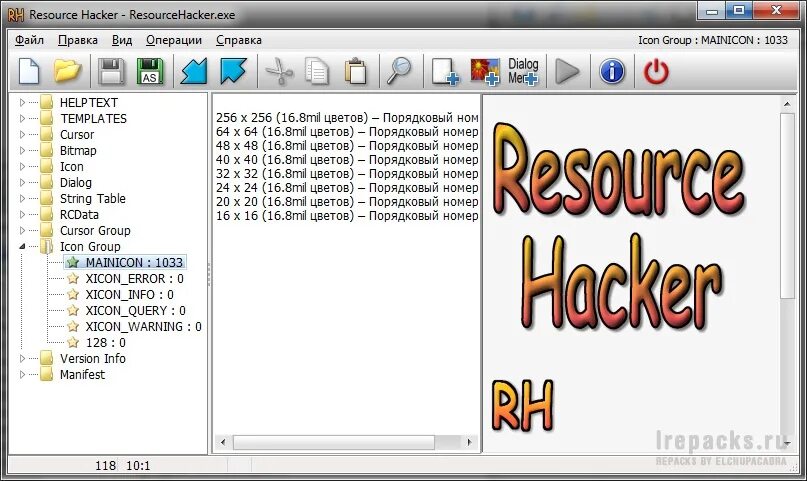
Task: Click the list's scroll right arrow
Action: 469,442
